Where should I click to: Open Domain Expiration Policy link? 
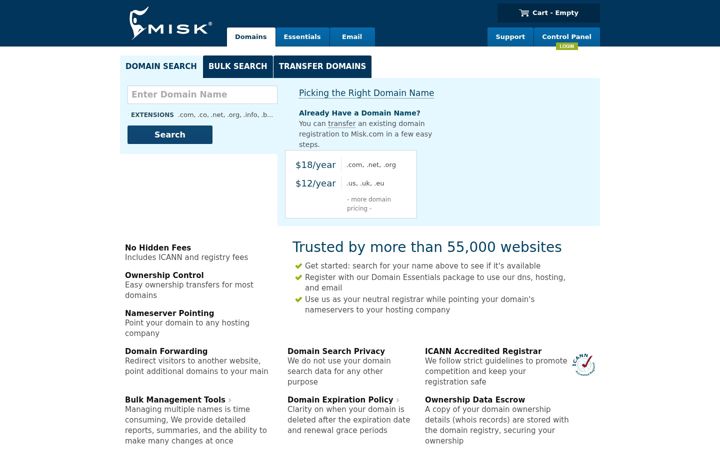pyautogui.click(x=340, y=400)
